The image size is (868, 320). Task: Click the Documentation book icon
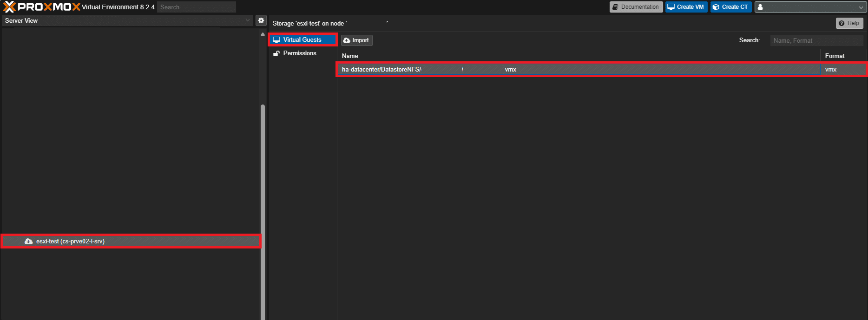tap(615, 7)
